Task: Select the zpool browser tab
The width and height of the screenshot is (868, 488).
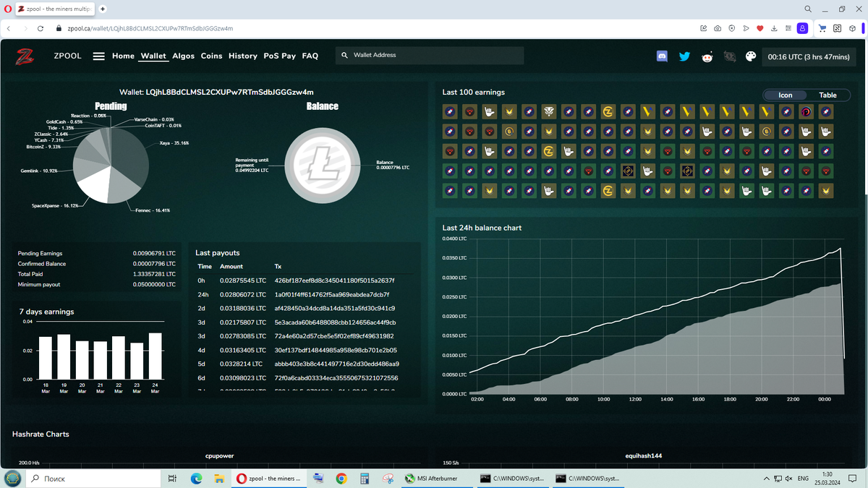Action: point(55,9)
